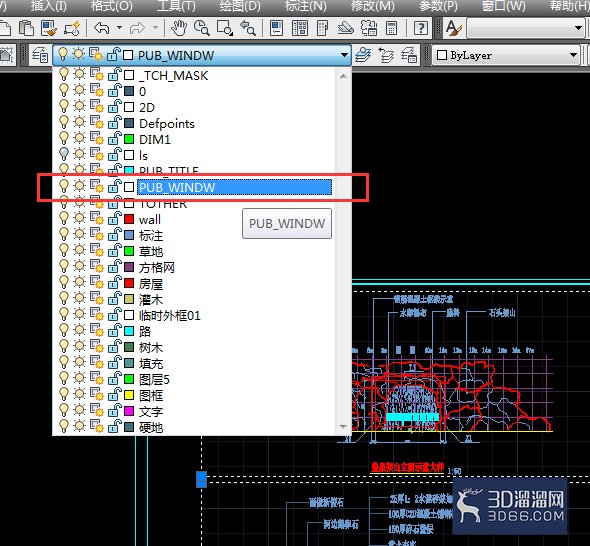Collapse the PUB_WINDW layer dropdown arrow
Image resolution: width=590 pixels, height=546 pixels.
point(344,55)
